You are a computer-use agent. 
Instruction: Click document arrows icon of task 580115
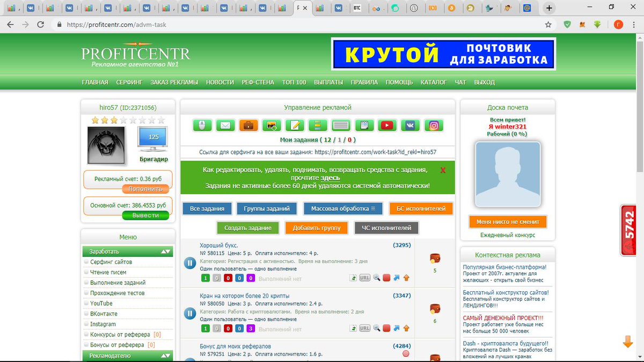(353, 278)
